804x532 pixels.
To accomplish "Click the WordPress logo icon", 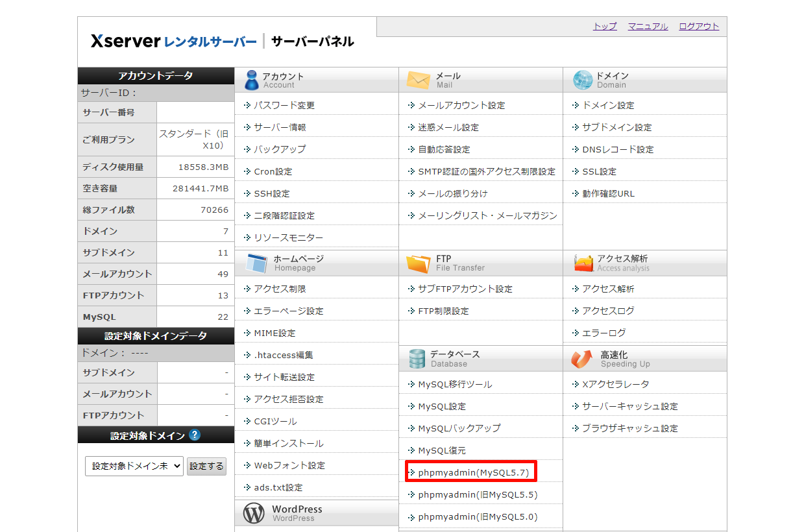I will [254, 513].
